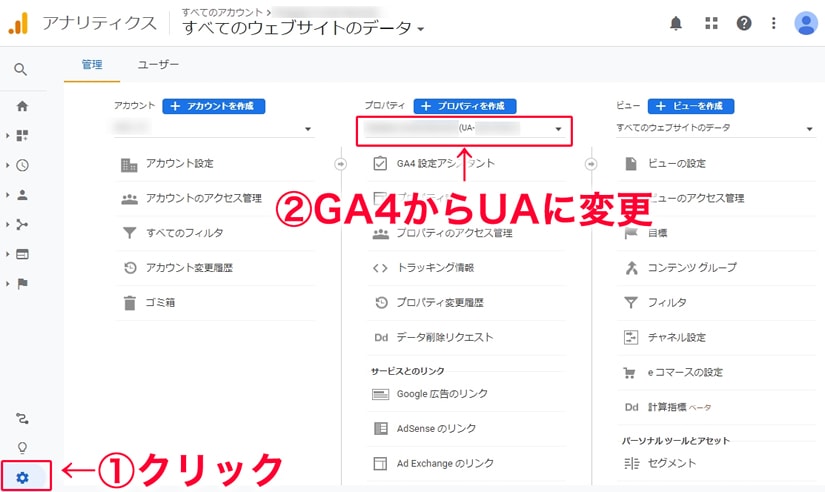Open Audience person sidebar icon
This screenshot has width=825, height=492.
[x=22, y=195]
